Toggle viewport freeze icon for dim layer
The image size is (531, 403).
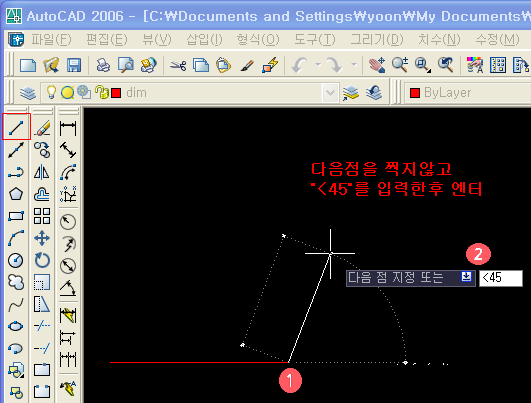tap(84, 92)
